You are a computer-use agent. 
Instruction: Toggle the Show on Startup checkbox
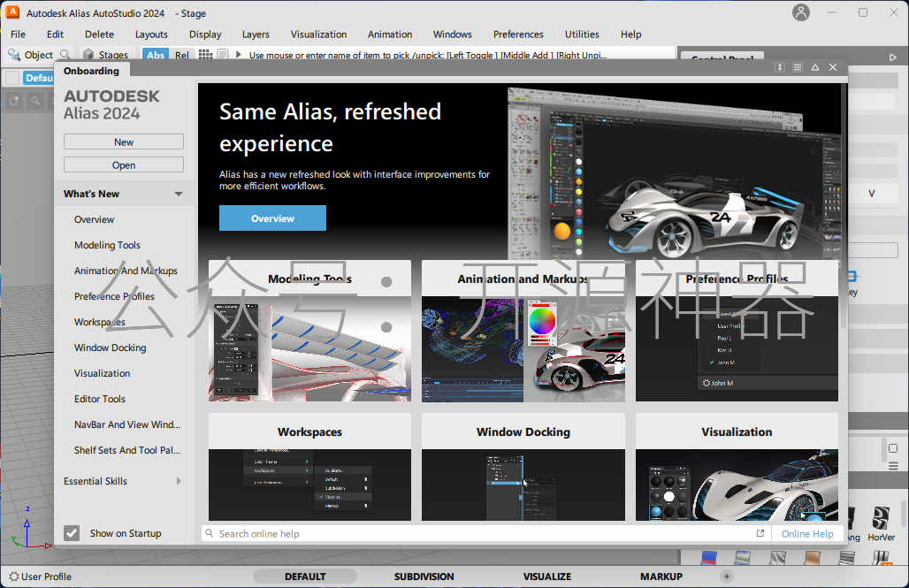coord(72,533)
